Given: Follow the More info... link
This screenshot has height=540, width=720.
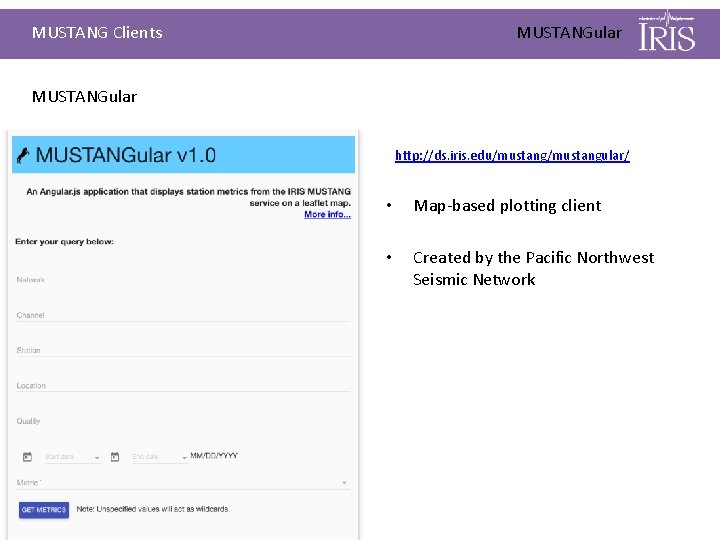Looking at the screenshot, I should click(327, 214).
